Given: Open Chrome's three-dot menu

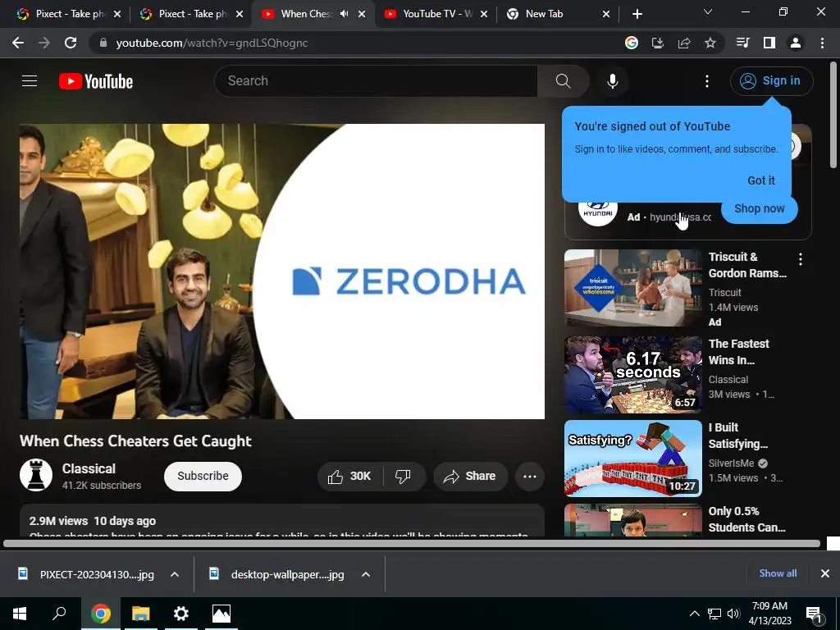Looking at the screenshot, I should point(822,43).
